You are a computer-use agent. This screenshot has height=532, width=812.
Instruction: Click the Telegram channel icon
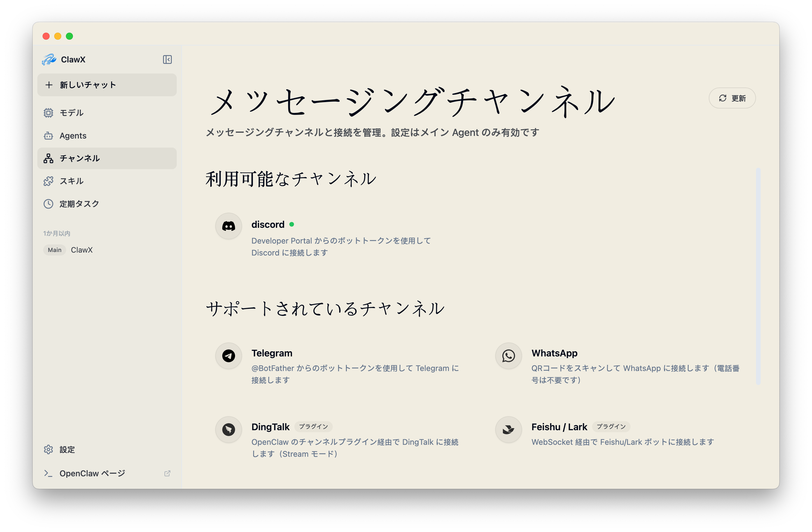tap(229, 356)
